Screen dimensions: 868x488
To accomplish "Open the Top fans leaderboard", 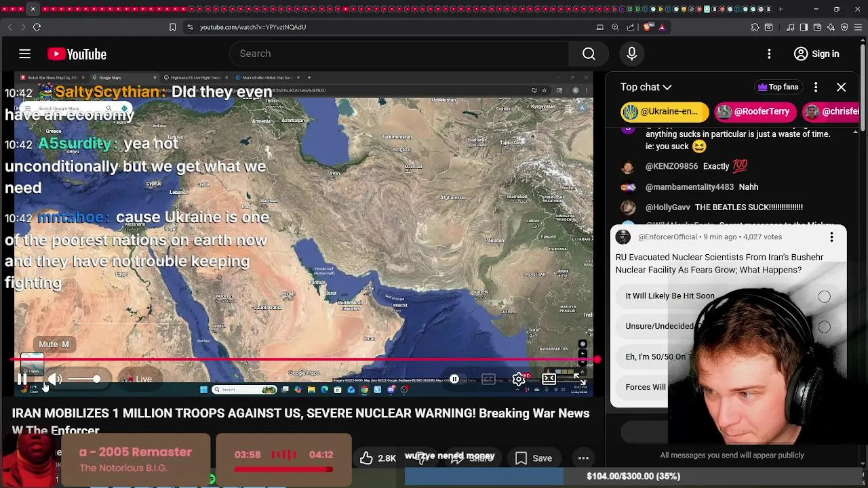I will click(x=778, y=87).
